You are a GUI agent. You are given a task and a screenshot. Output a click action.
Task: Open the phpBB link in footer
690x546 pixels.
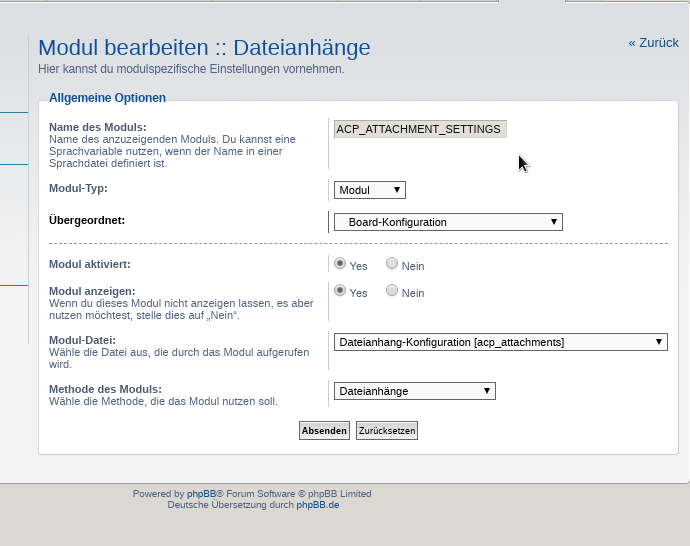(x=201, y=494)
